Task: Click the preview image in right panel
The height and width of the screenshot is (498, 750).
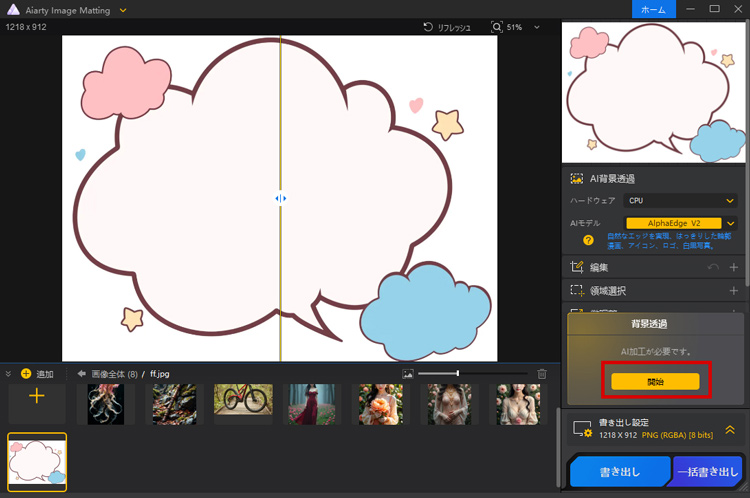Action: [x=653, y=92]
